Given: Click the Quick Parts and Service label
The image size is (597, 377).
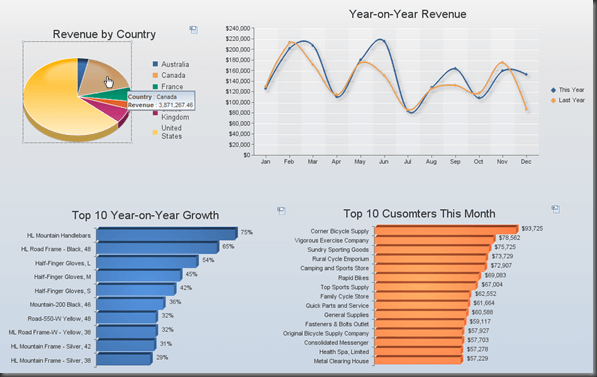Looking at the screenshot, I should [337, 305].
